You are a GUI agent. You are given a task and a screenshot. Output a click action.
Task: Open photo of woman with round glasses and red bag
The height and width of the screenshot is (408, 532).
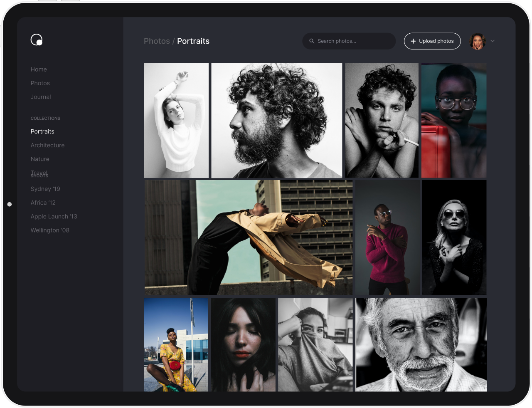tap(454, 121)
